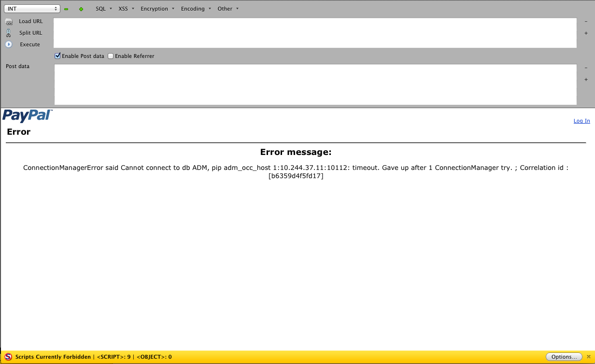Open the XSS menu
The height and width of the screenshot is (364, 595).
point(126,9)
